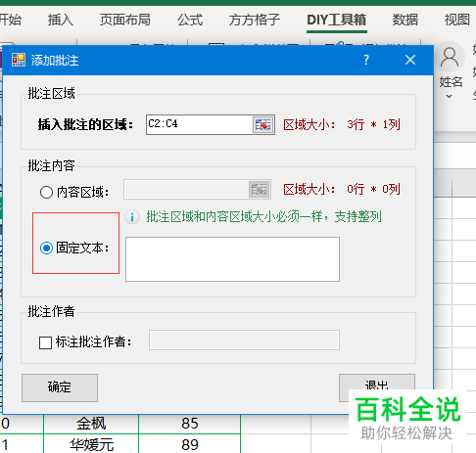Click the green info icon before hint text
This screenshot has height=453, width=476.
[x=132, y=217]
